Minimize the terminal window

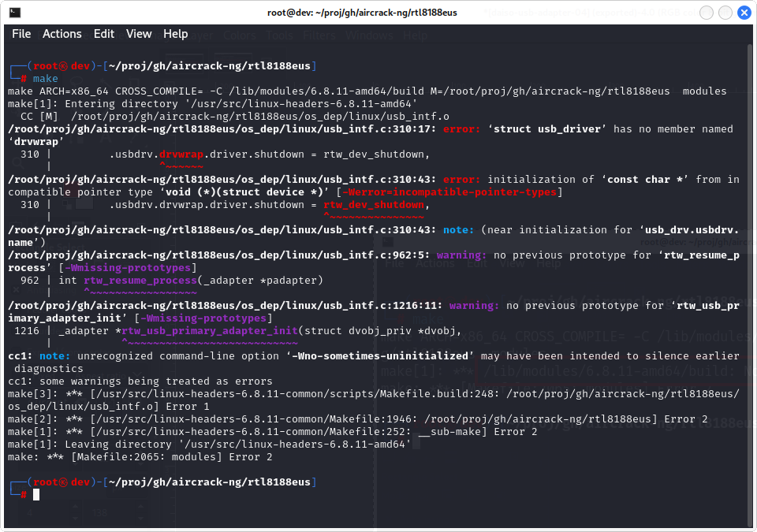click(706, 13)
